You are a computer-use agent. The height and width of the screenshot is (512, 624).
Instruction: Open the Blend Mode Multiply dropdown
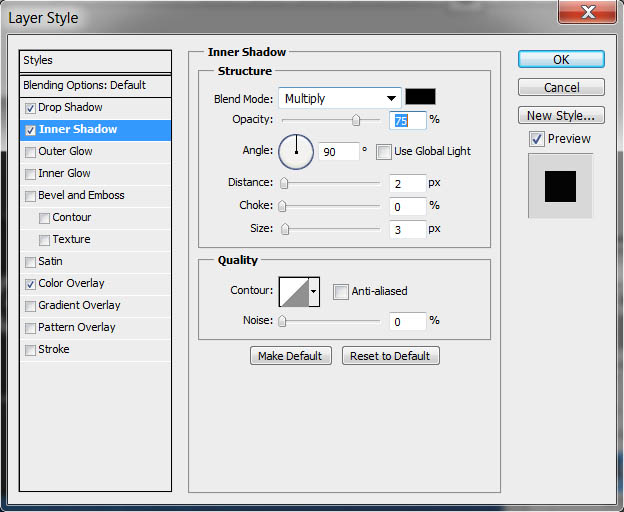[339, 98]
